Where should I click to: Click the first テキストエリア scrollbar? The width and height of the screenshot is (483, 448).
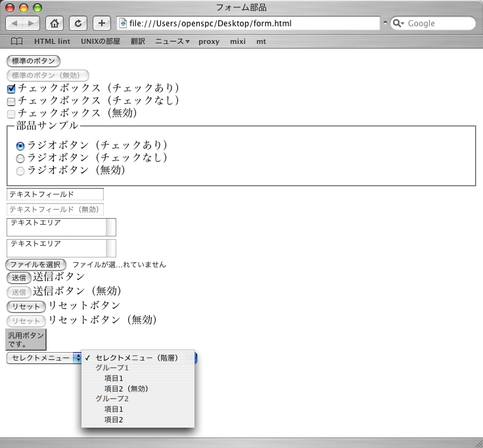pos(111,227)
